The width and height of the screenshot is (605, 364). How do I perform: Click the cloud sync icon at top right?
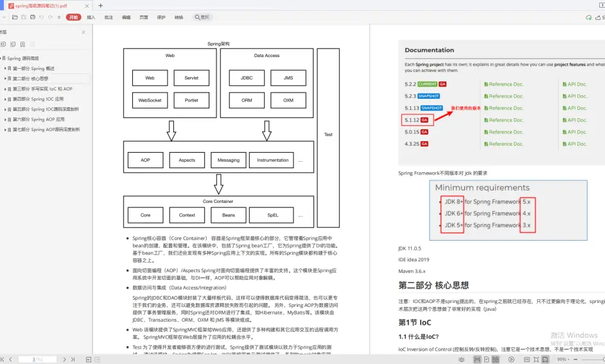click(x=589, y=17)
